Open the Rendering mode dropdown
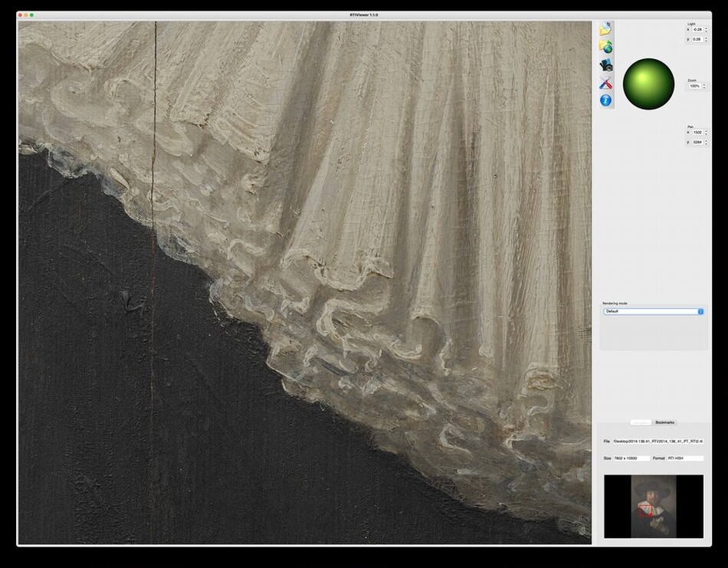 (x=653, y=311)
